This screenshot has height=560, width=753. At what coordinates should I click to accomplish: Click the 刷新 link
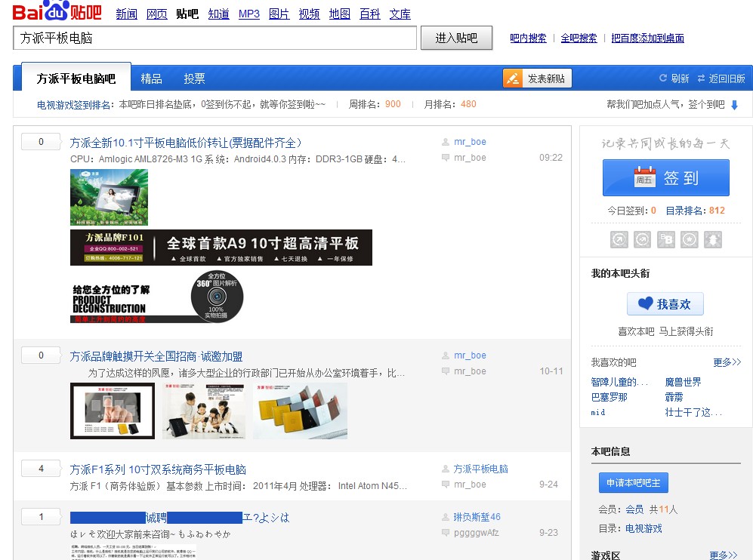click(680, 78)
